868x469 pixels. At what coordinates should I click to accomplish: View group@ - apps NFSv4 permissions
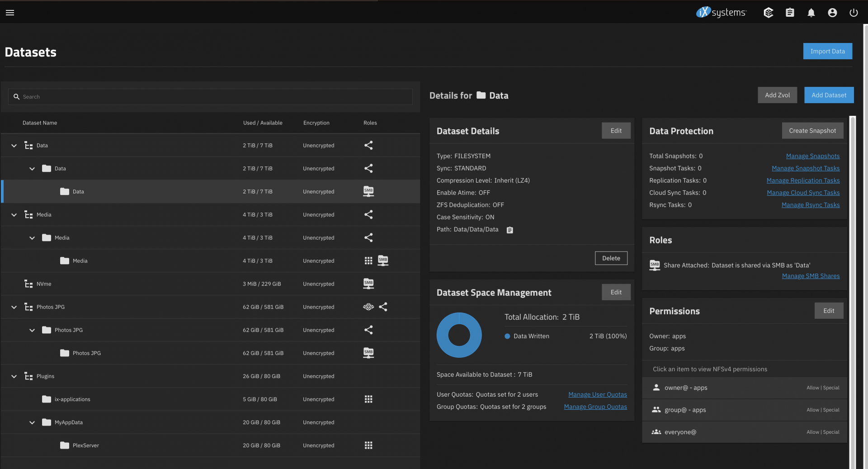(744, 410)
